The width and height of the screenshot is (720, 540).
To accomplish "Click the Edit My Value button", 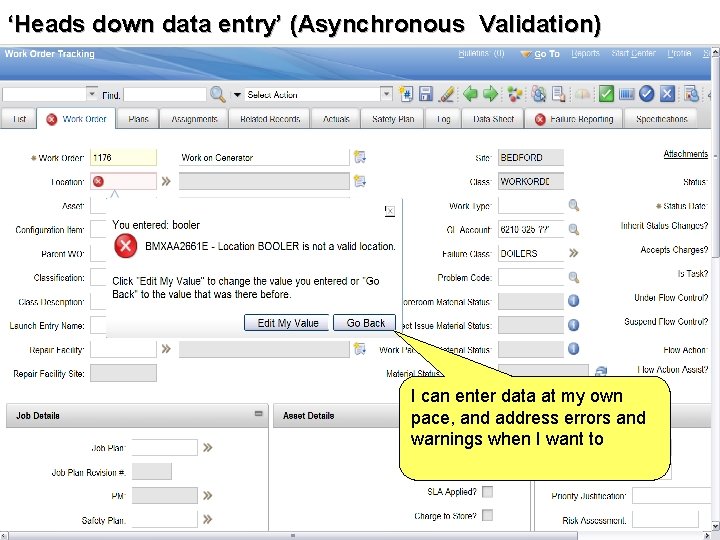I will click(x=287, y=323).
